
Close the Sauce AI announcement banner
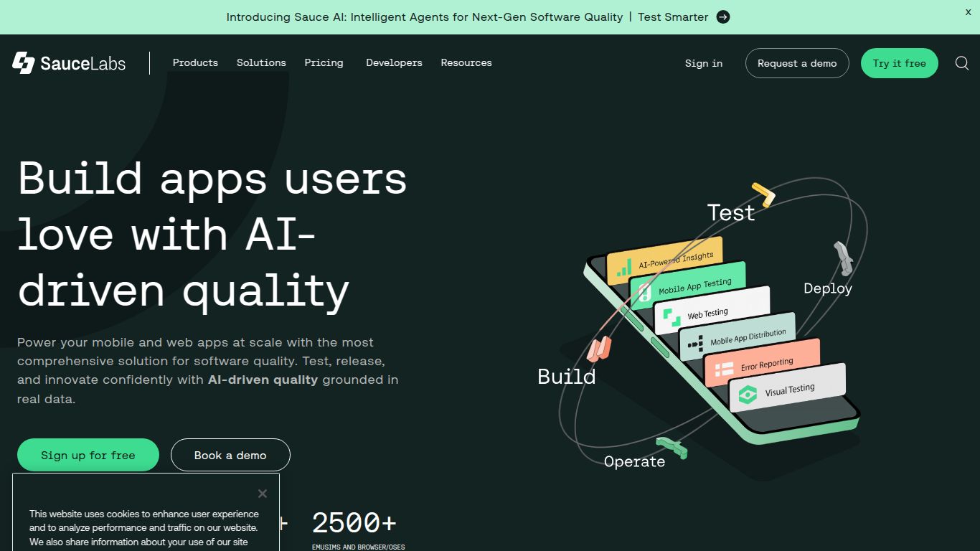click(967, 12)
